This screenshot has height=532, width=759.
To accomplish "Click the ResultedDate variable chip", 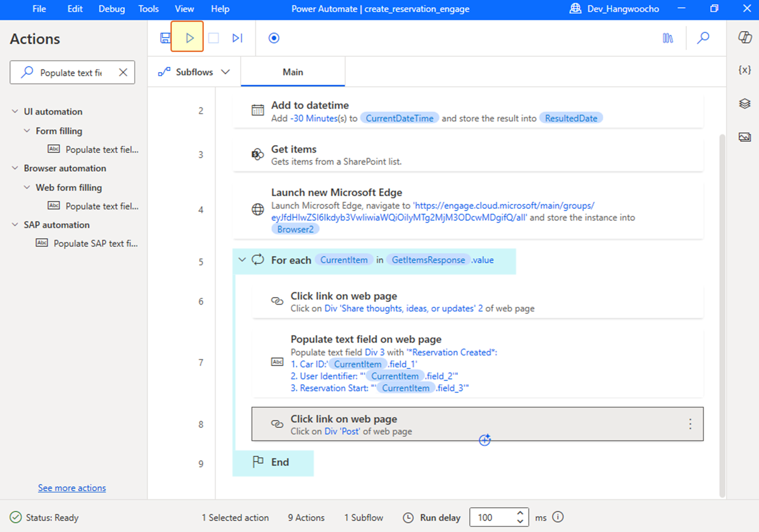I will pos(571,118).
